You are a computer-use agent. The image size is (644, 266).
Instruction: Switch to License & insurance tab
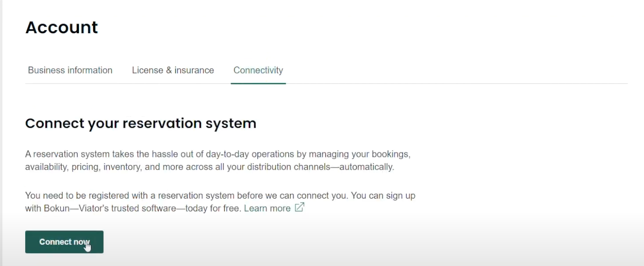tap(173, 70)
